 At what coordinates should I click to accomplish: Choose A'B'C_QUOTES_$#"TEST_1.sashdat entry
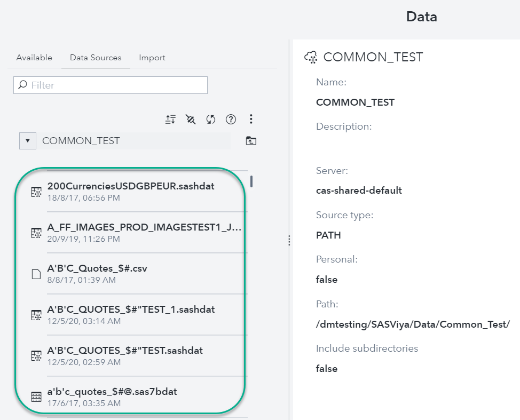pyautogui.click(x=131, y=310)
